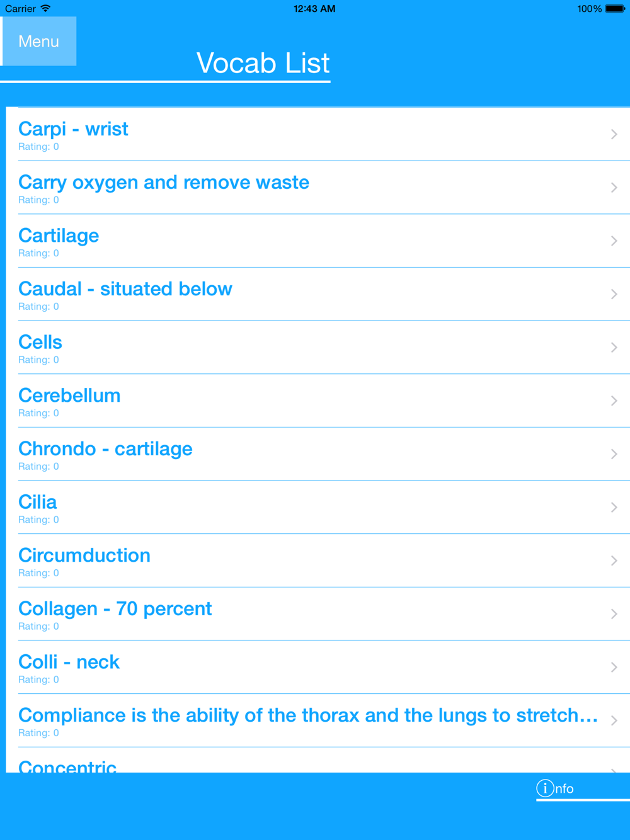This screenshot has height=840, width=630.
Task: Tap the Info button at the bottom
Action: coord(555,788)
